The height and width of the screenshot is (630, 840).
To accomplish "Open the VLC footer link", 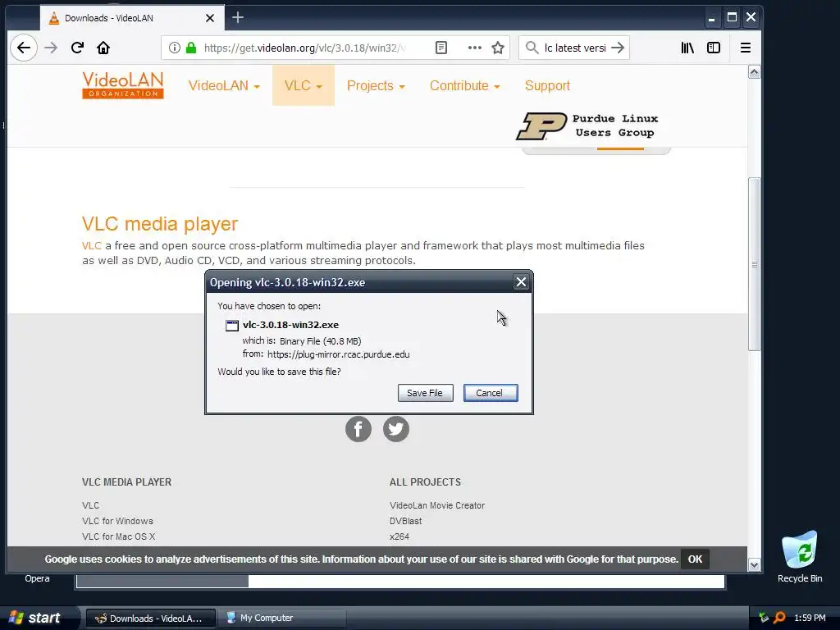I will coord(90,505).
